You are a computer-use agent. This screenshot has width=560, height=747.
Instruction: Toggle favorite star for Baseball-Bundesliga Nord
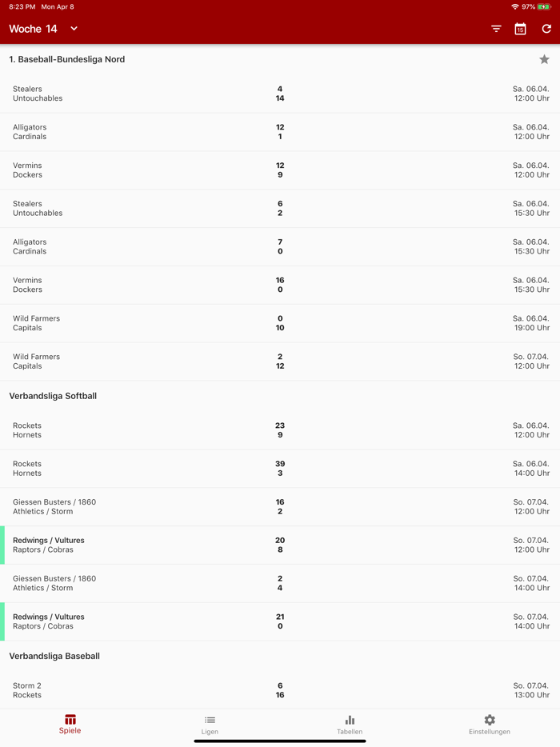544,59
